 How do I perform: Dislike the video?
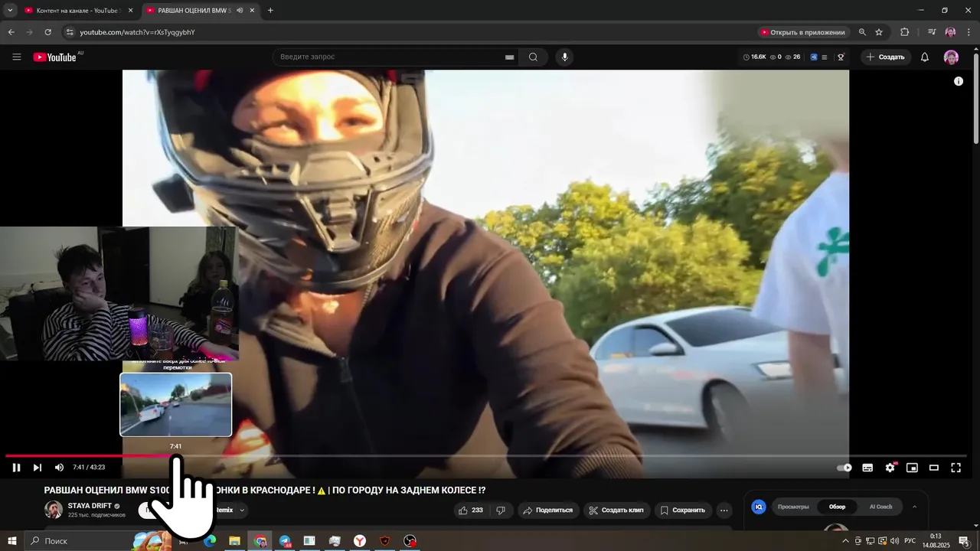coord(501,510)
